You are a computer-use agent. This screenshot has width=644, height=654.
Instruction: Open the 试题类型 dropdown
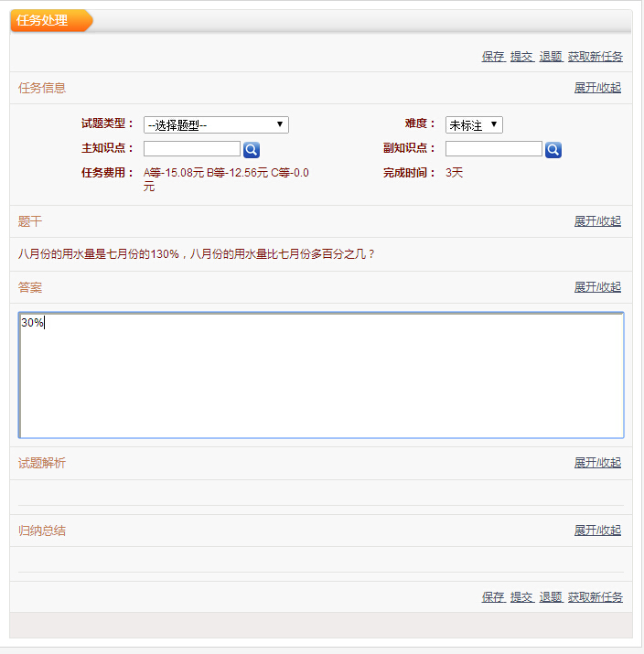216,125
